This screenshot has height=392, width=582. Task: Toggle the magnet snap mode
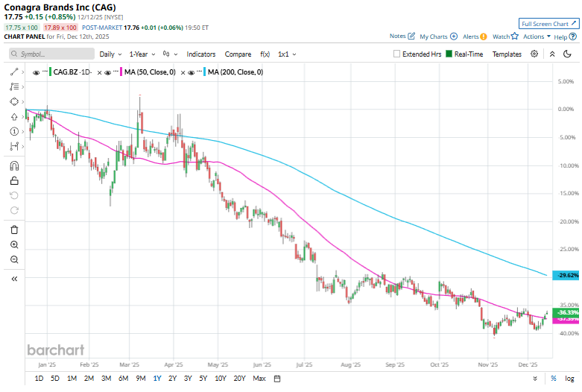14,165
